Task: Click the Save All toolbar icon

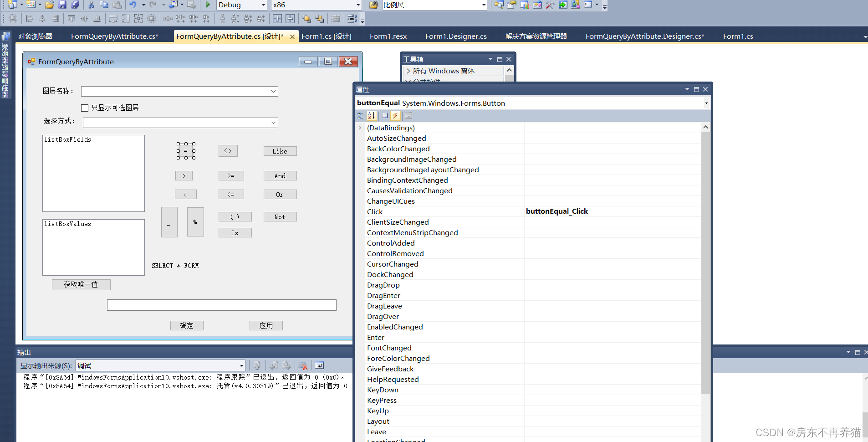Action: (x=75, y=5)
